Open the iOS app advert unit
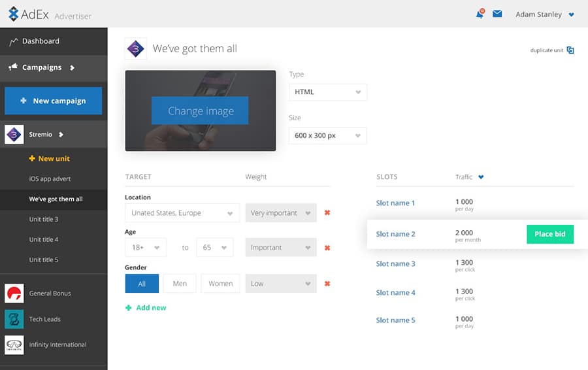The image size is (588, 370). pos(50,179)
